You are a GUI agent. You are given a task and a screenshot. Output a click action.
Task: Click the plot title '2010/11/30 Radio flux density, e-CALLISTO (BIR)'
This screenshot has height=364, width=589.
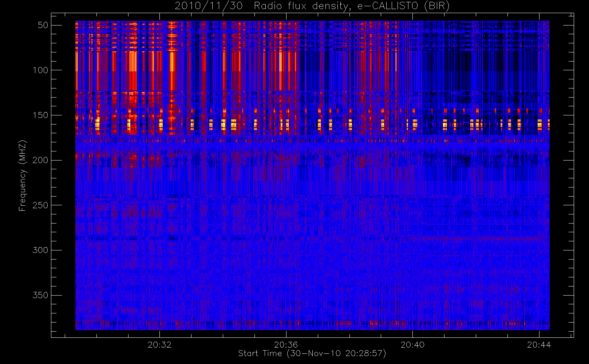coord(312,6)
